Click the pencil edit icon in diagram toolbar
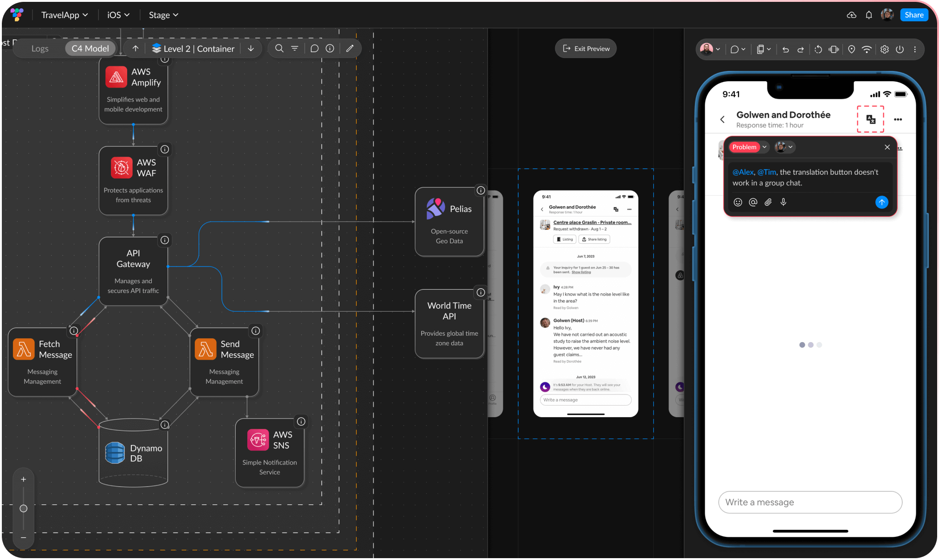 click(350, 49)
